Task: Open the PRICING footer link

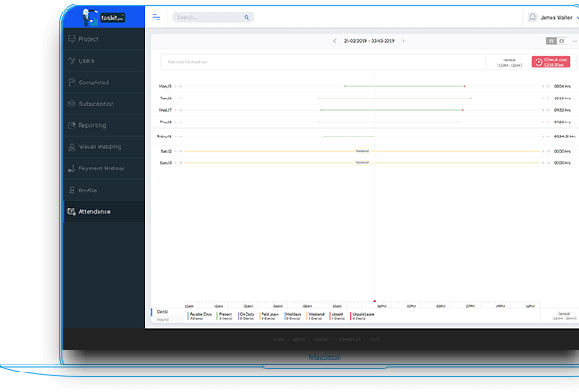Action: point(321,339)
